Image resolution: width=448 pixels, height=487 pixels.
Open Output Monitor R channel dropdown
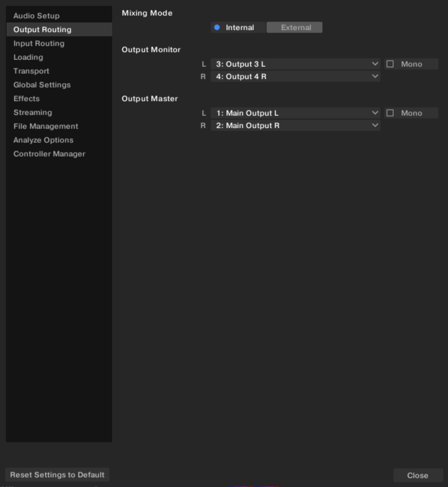(295, 76)
